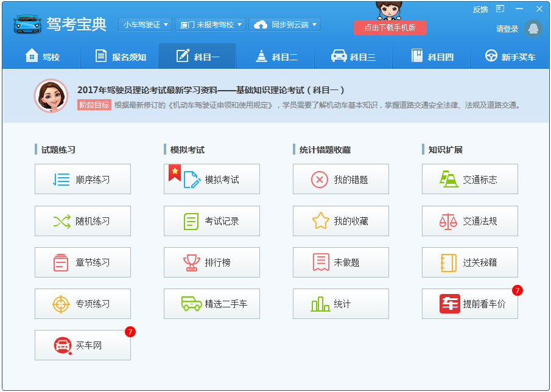The height and width of the screenshot is (392, 551).
Task: Switch to 科目二 tab
Action: (x=275, y=57)
